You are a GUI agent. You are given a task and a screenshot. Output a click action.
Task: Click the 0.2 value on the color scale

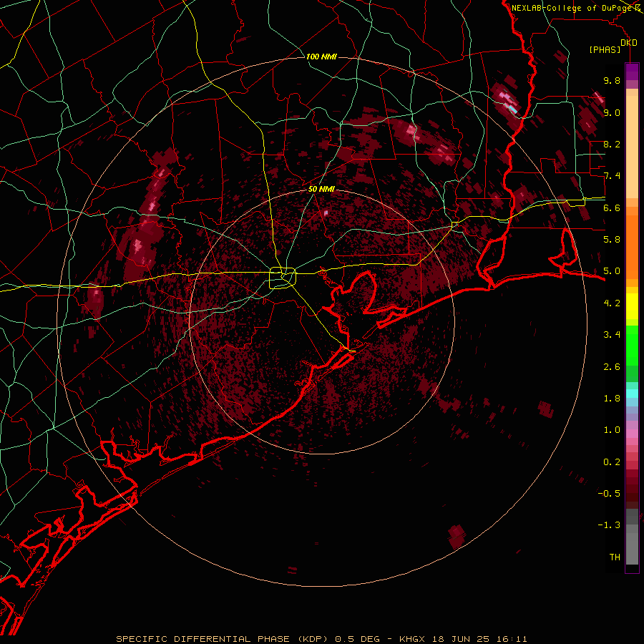(612, 462)
